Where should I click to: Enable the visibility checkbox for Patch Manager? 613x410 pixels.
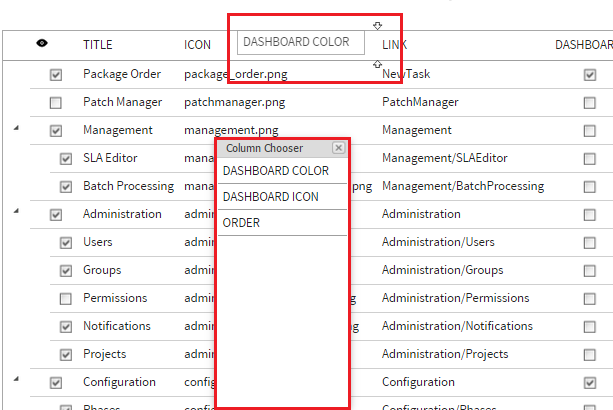tap(56, 102)
